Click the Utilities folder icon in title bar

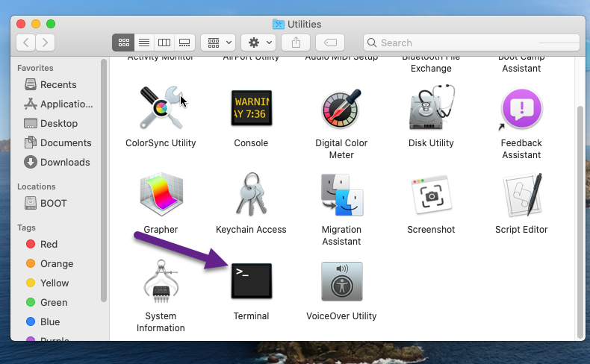coord(279,24)
